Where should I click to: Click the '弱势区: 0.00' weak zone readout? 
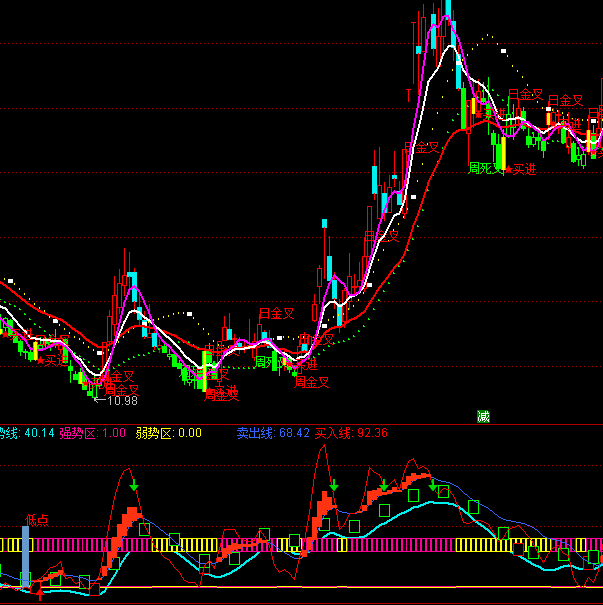click(x=169, y=433)
